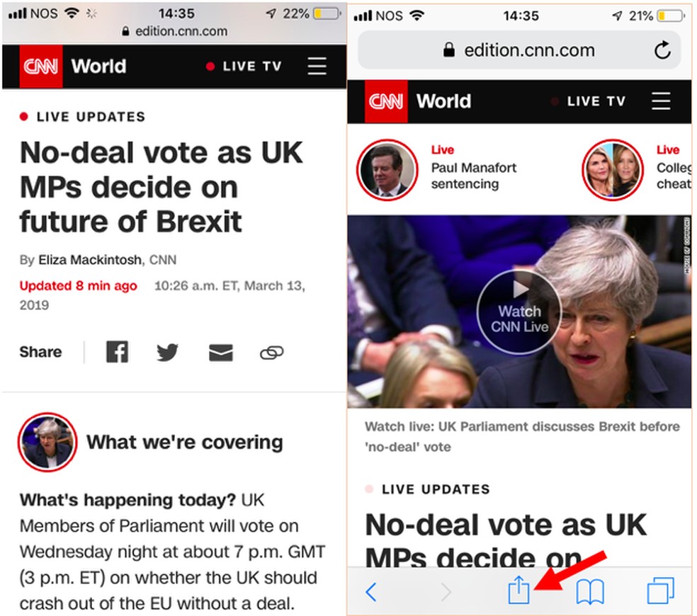697x616 pixels.
Task: Open the Safari Bookmarks book icon
Action: pos(590,591)
